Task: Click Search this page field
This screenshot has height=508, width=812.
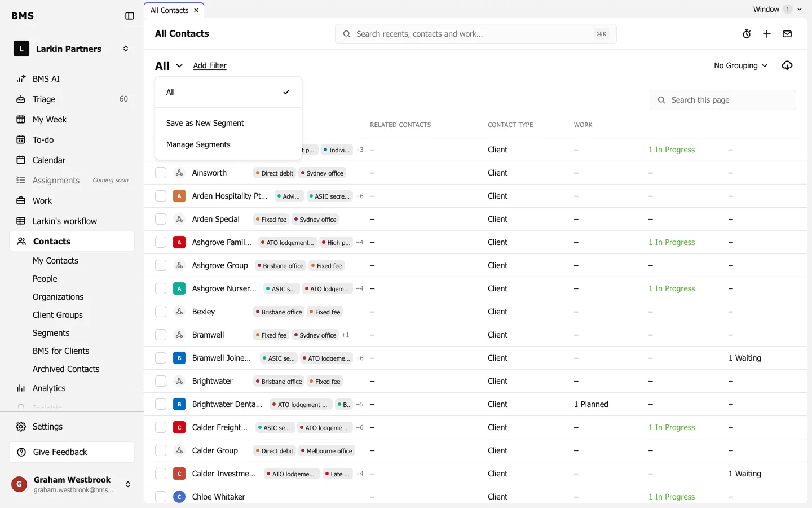Action: click(723, 100)
